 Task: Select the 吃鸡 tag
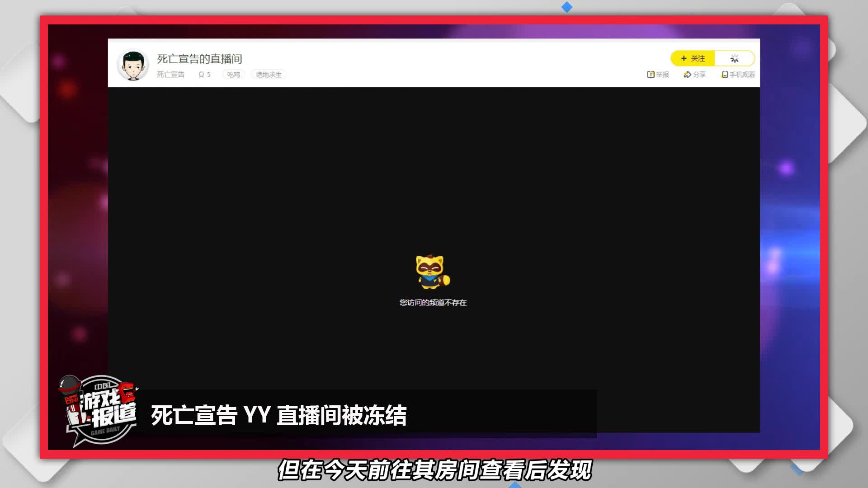233,75
